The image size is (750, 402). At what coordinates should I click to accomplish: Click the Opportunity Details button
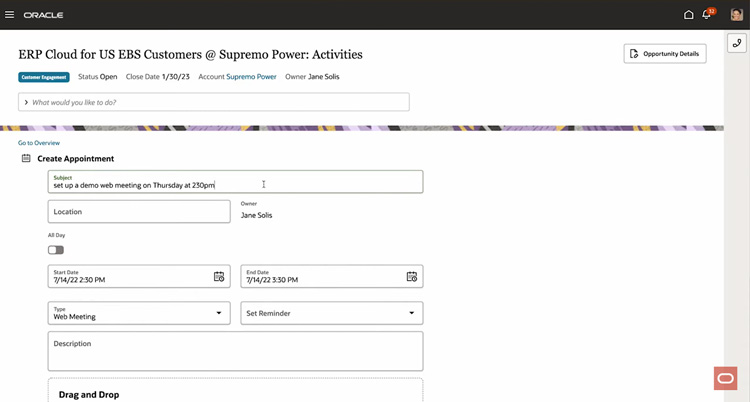(x=664, y=53)
